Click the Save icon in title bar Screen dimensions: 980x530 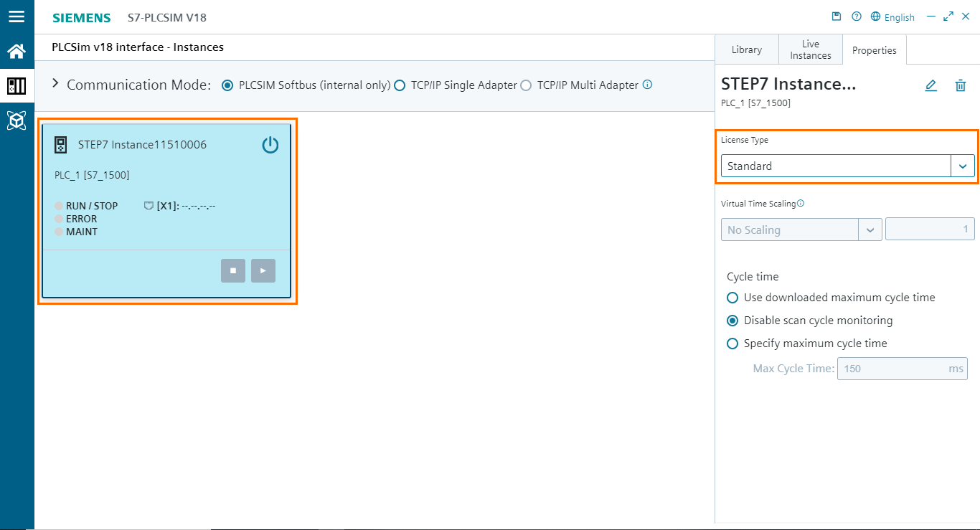point(837,16)
